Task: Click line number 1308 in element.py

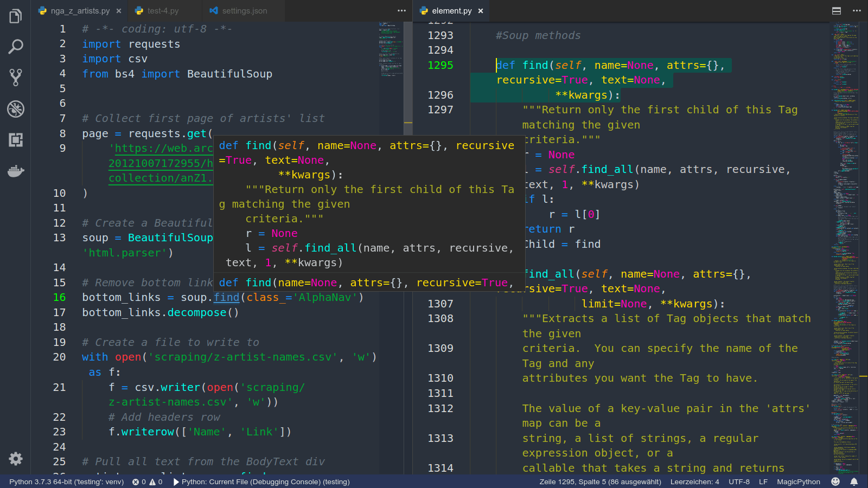Action: tap(440, 318)
